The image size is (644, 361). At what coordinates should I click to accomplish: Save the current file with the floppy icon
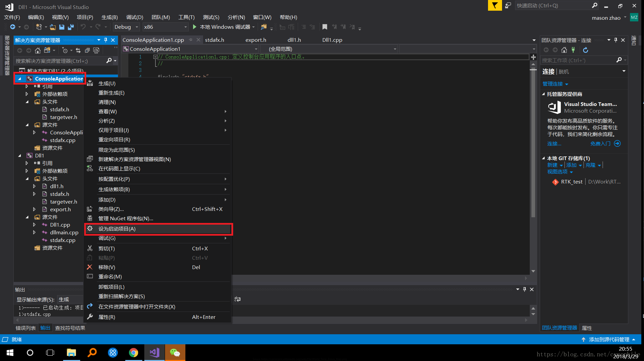[x=62, y=27]
